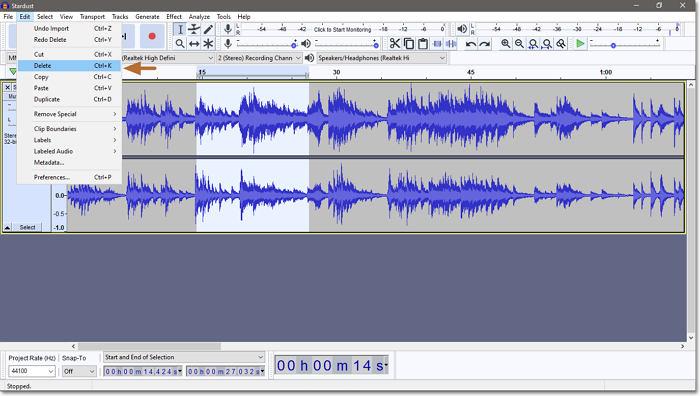Click the red Record button
This screenshot has width=700, height=396.
(152, 36)
